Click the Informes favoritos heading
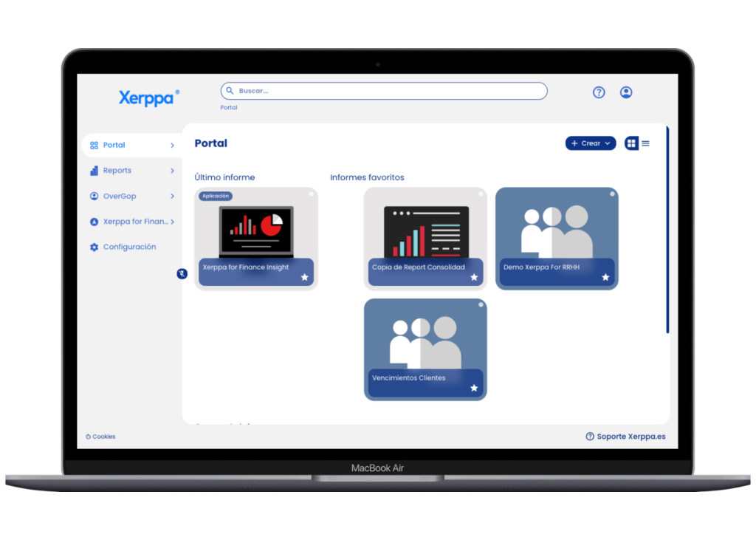The height and width of the screenshot is (540, 756). [x=367, y=177]
